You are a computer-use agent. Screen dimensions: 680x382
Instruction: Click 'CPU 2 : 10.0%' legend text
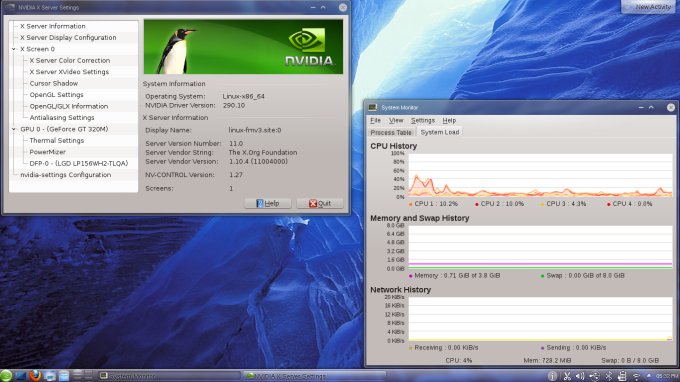click(502, 203)
